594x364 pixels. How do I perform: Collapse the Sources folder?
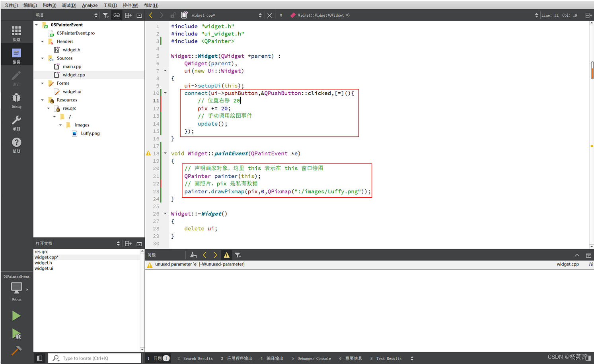point(43,58)
